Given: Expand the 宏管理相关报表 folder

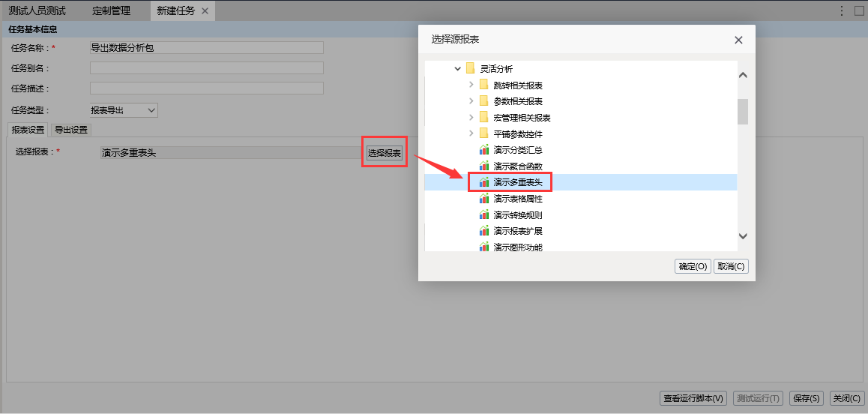Looking at the screenshot, I should pyautogui.click(x=471, y=118).
